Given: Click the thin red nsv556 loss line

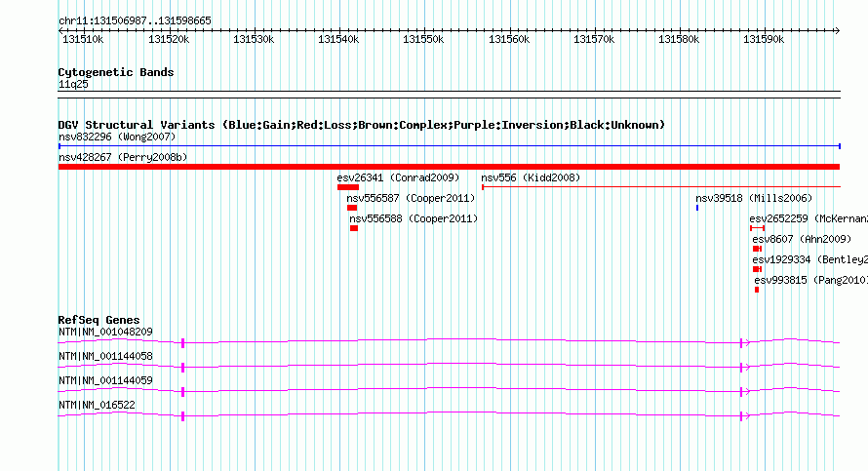Looking at the screenshot, I should pyautogui.click(x=661, y=187).
